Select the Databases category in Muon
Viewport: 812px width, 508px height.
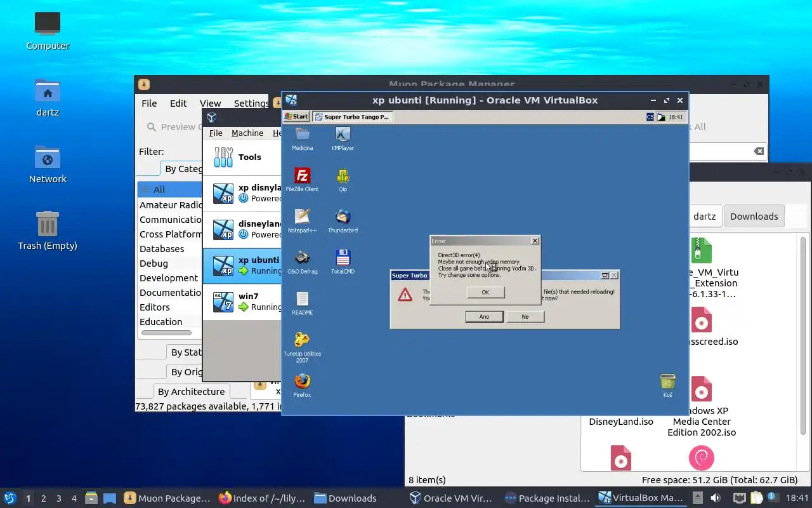pyautogui.click(x=170, y=249)
